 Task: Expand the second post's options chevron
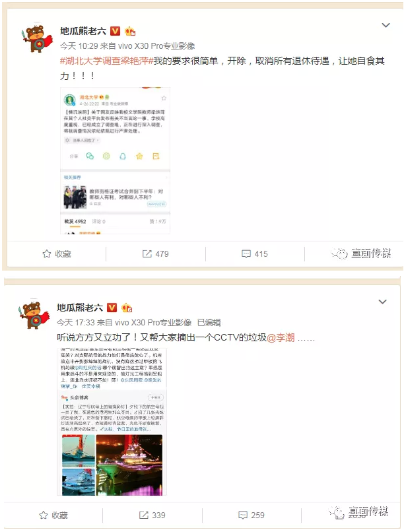[x=382, y=302]
